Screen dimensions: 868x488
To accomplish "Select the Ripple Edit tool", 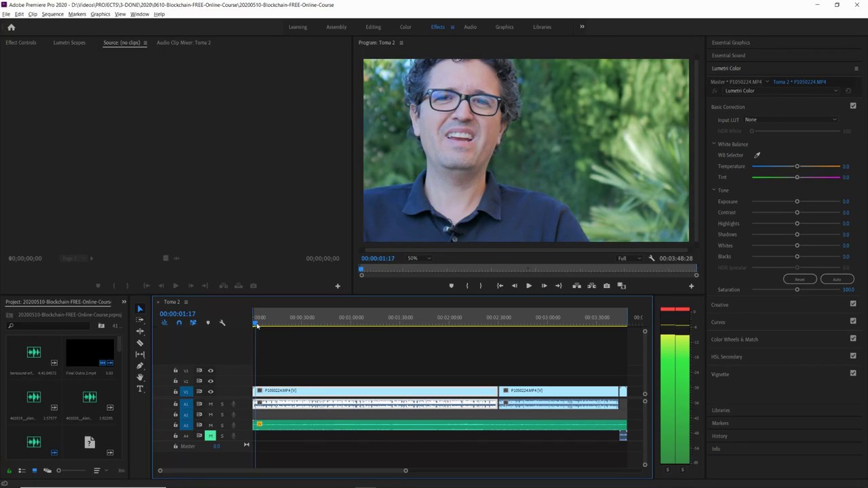I will point(140,331).
